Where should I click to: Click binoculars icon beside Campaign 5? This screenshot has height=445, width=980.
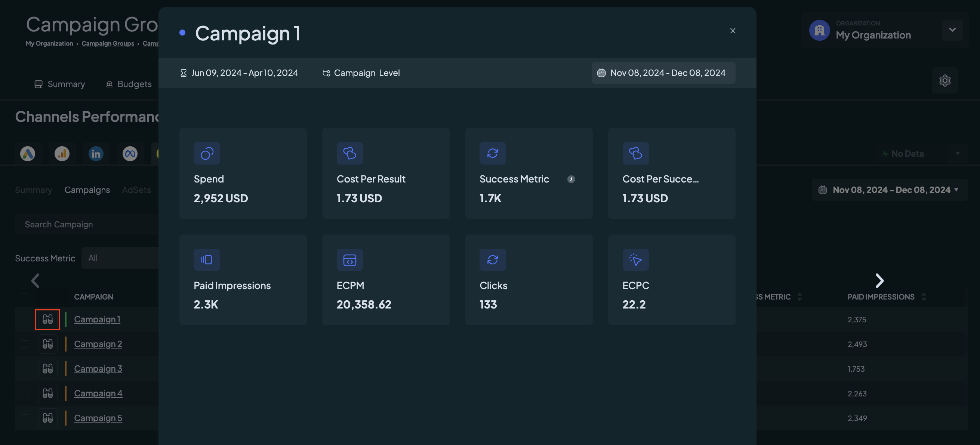pyautogui.click(x=47, y=418)
